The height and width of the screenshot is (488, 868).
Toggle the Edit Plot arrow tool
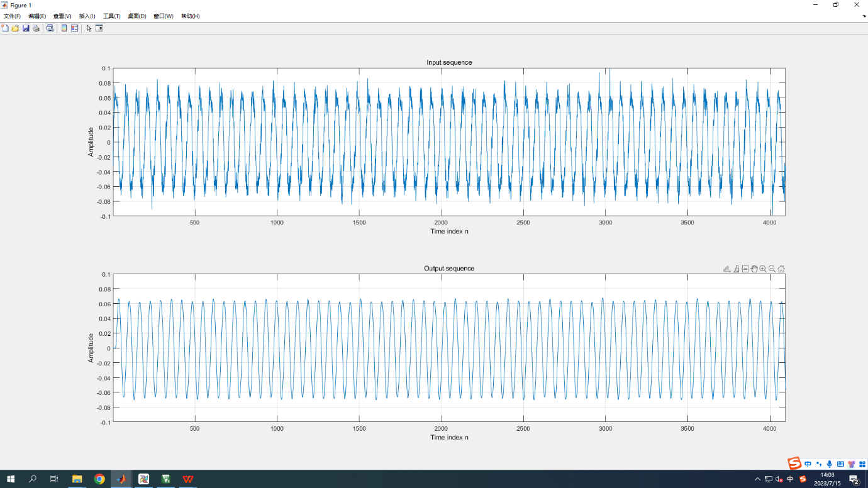coord(89,28)
